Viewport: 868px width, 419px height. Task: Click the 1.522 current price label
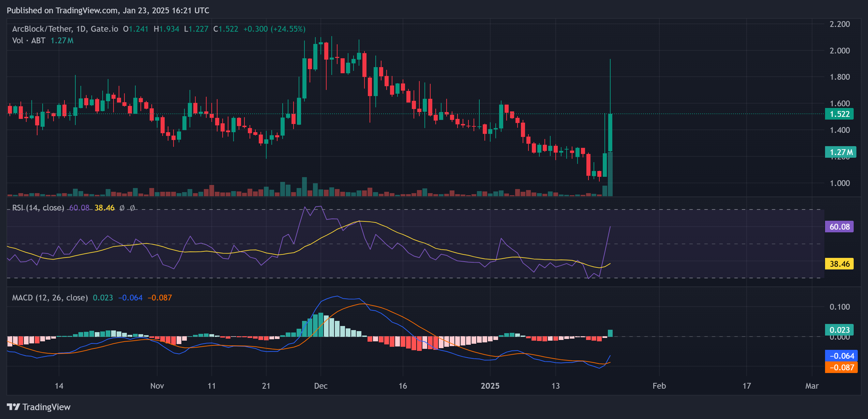[x=839, y=114]
